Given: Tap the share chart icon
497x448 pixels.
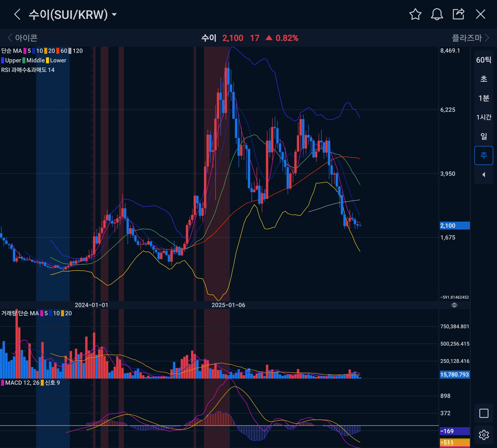Looking at the screenshot, I should [x=458, y=14].
